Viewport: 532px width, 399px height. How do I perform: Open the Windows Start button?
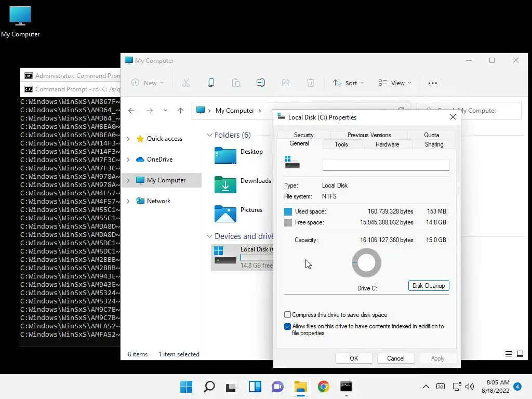click(x=186, y=387)
